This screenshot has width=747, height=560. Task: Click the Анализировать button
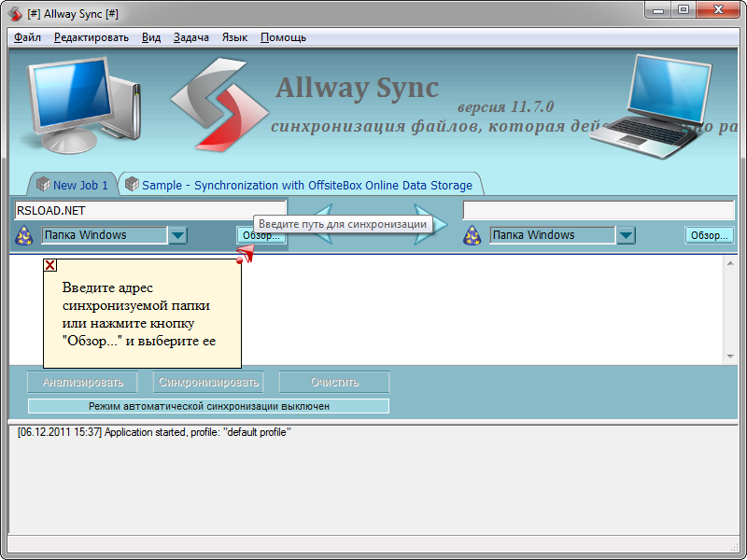tap(82, 382)
